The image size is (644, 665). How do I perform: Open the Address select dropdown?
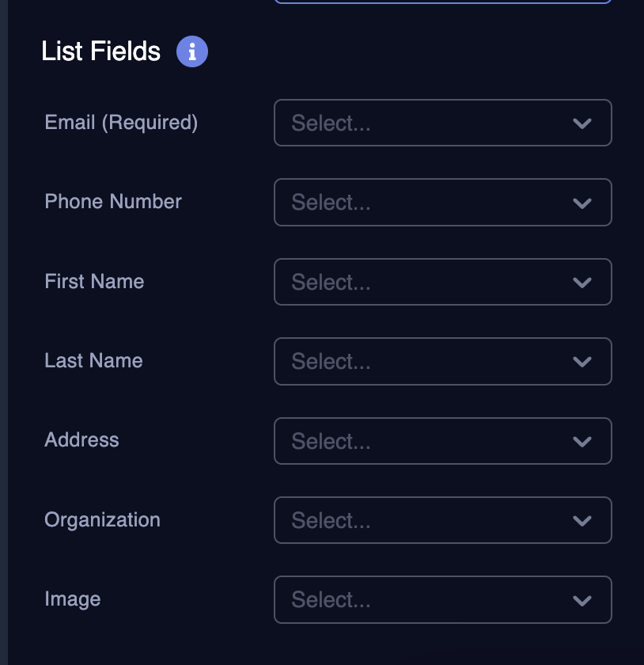click(x=442, y=441)
